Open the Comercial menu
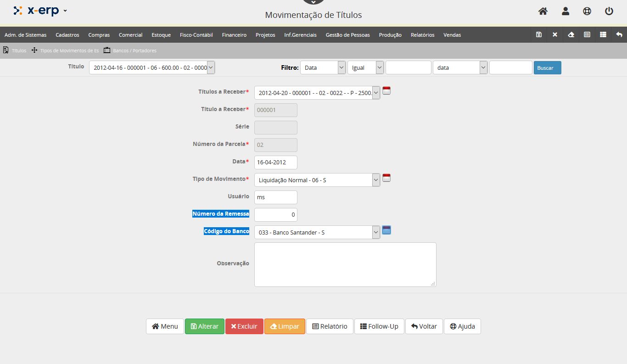The image size is (627, 364). (130, 35)
